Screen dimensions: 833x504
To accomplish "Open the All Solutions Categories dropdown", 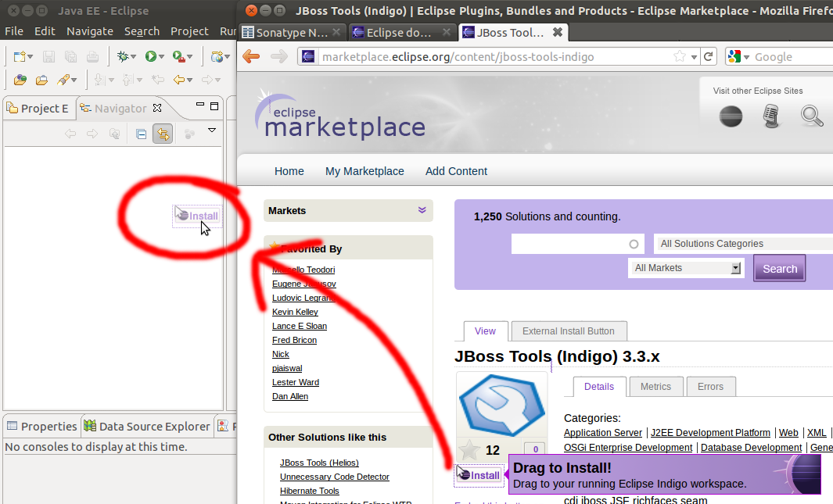I will 743,244.
